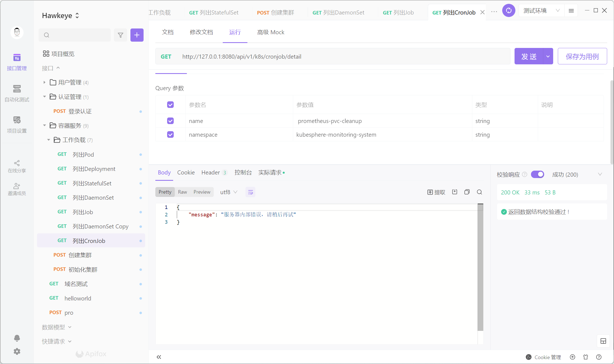Uncheck the name parameter checkbox
Screen dimensions: 614x364
click(170, 121)
